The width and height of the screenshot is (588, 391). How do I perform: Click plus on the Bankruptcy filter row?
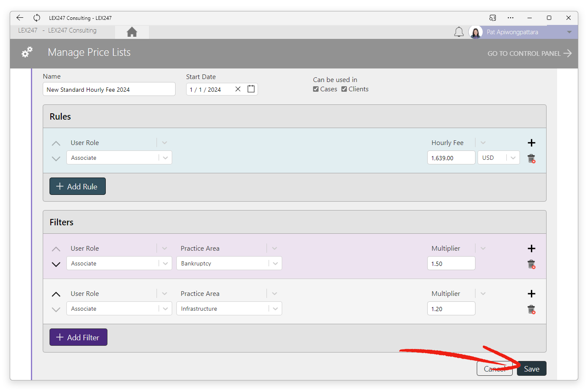(x=532, y=249)
